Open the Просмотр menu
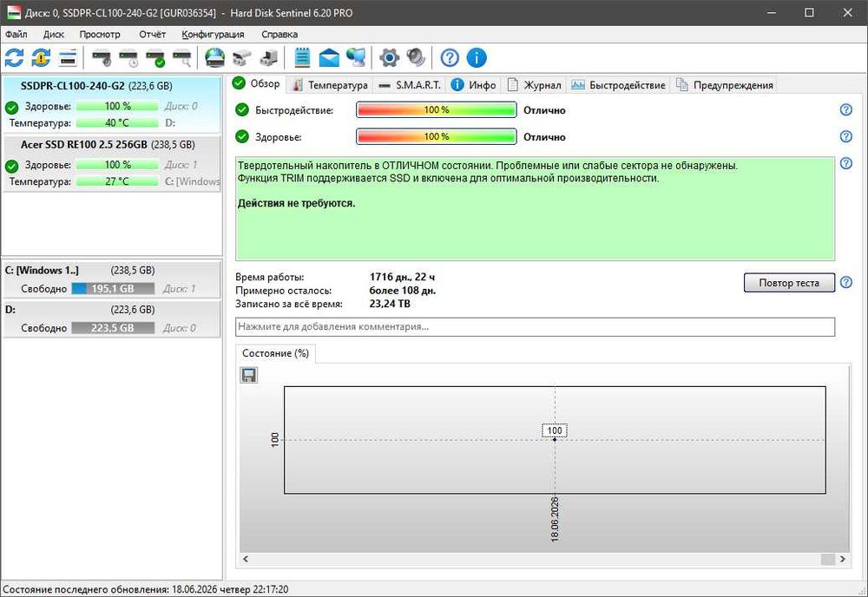868x597 pixels. [100, 35]
